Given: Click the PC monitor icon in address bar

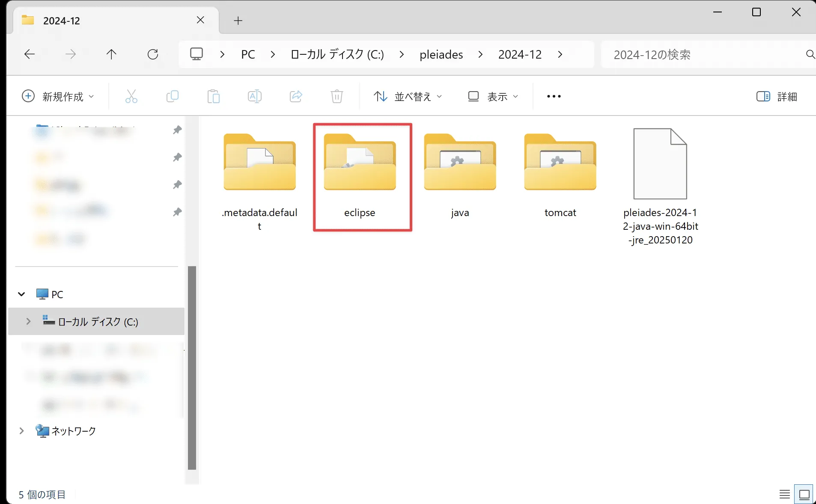Looking at the screenshot, I should pos(197,54).
